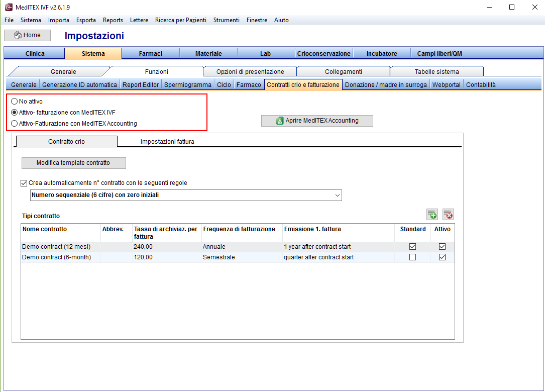Switch to the Materiale tab

tap(208, 54)
